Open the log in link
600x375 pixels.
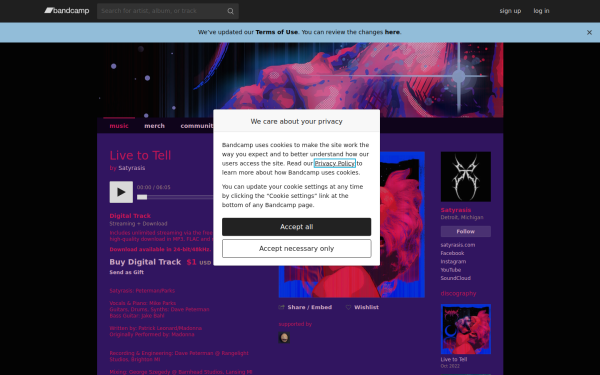click(x=541, y=11)
